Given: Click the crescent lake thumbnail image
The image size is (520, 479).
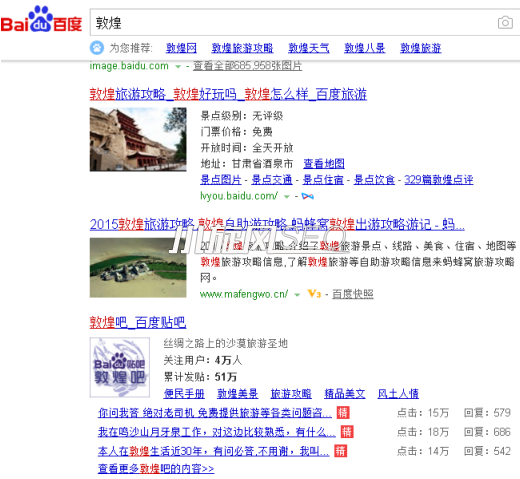Looking at the screenshot, I should pos(138,267).
